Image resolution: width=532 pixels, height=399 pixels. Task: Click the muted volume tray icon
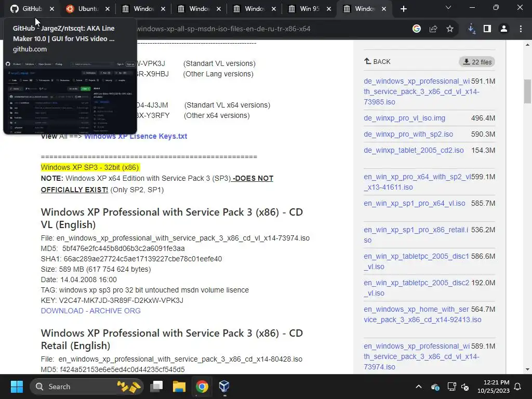click(465, 387)
